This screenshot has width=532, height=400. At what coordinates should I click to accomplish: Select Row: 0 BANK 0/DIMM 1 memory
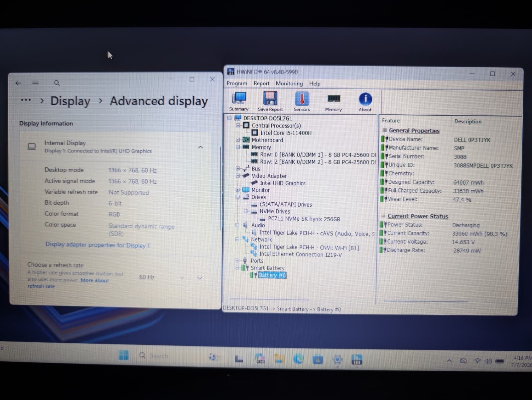coord(318,155)
